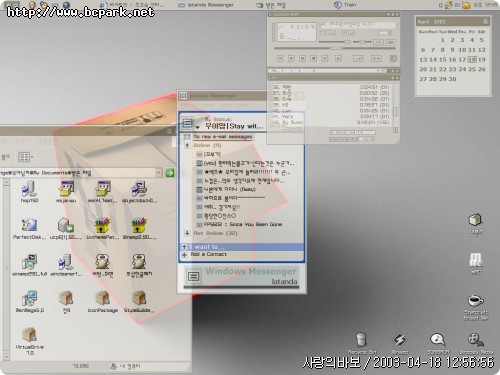This screenshot has width=500, height=375.
Task: Click the Winamp stop button
Action: click(x=313, y=59)
